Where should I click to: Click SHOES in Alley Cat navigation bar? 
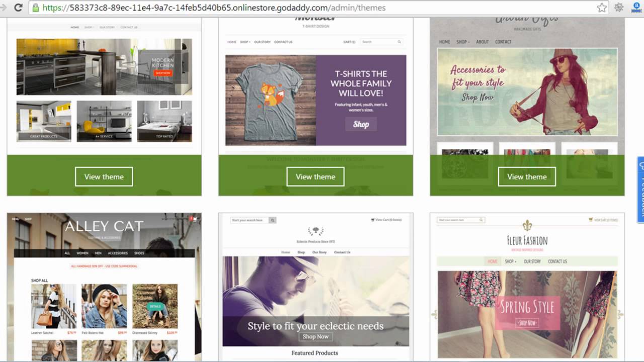(x=139, y=253)
